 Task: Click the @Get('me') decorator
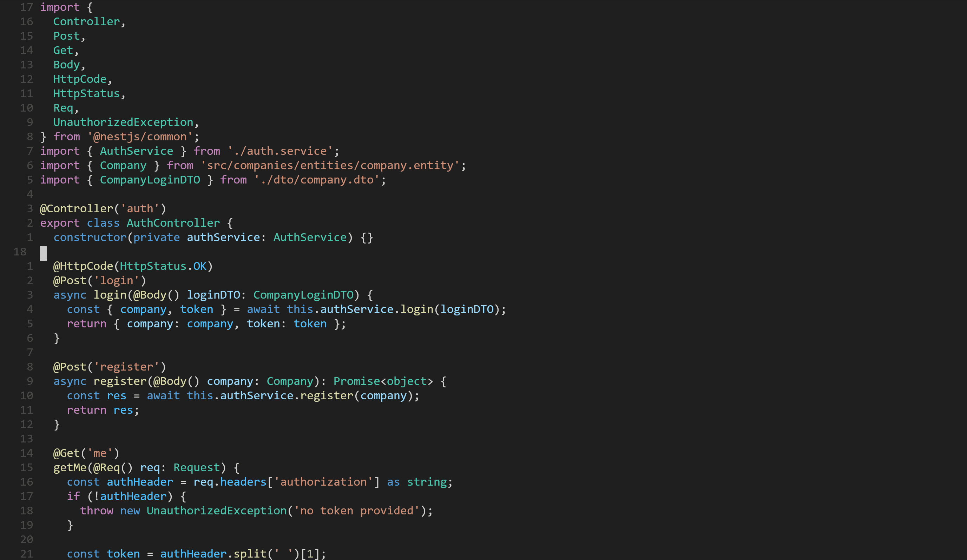(x=86, y=453)
